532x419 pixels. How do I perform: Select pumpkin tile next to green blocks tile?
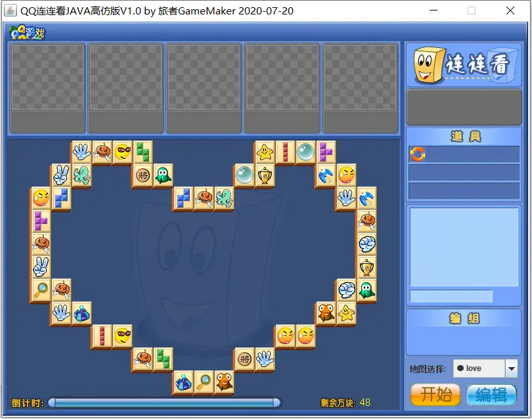[x=143, y=359]
